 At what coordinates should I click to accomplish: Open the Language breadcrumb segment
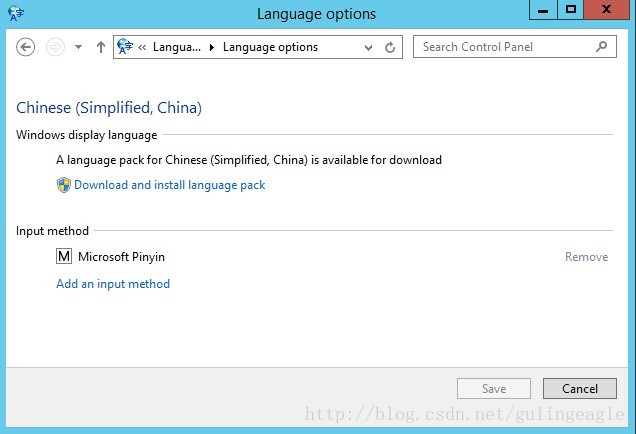coord(177,47)
